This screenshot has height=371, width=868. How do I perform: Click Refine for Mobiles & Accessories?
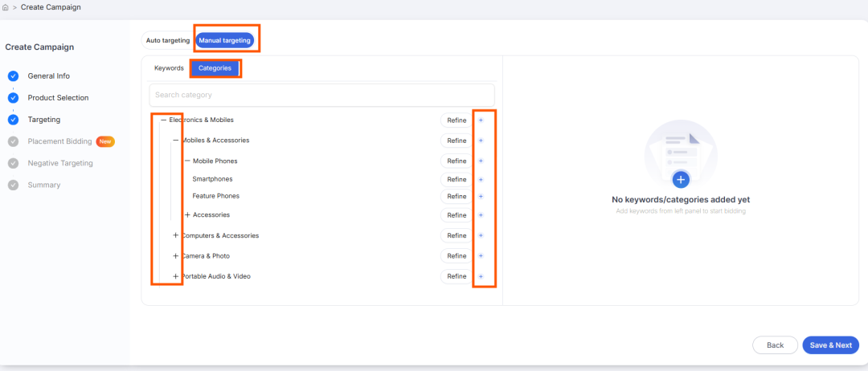pos(457,141)
